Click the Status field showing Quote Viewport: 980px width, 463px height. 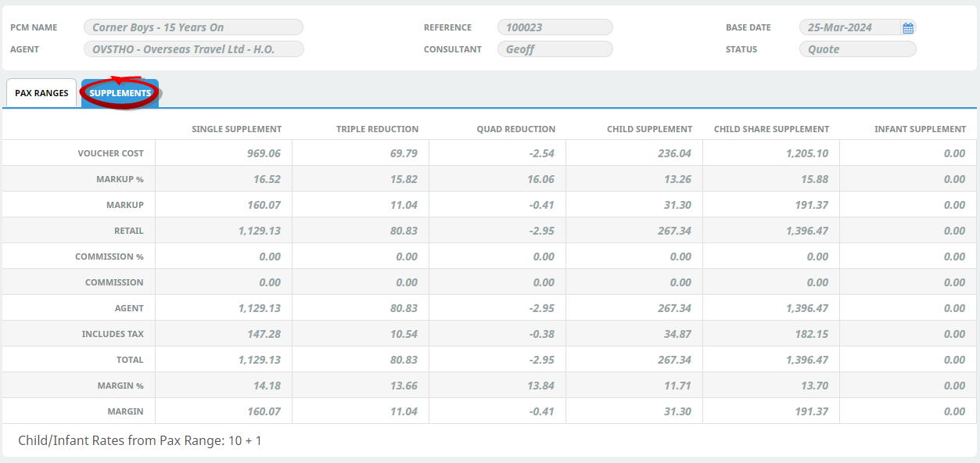tap(856, 49)
